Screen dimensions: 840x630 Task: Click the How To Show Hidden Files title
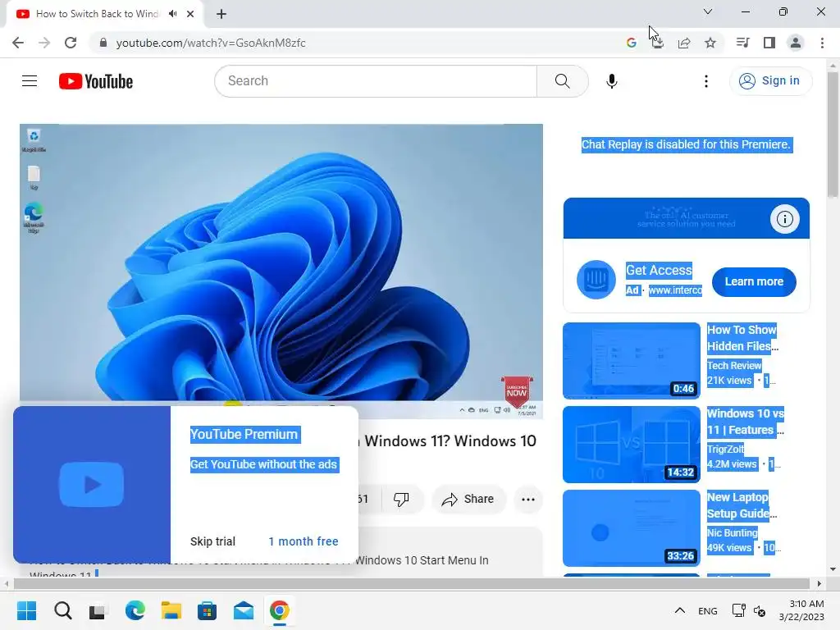pyautogui.click(x=742, y=338)
